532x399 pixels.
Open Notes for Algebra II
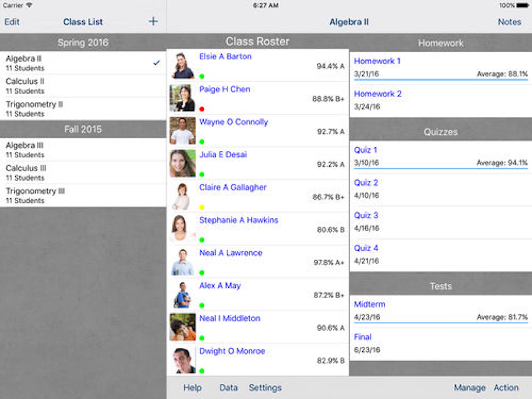tap(509, 22)
